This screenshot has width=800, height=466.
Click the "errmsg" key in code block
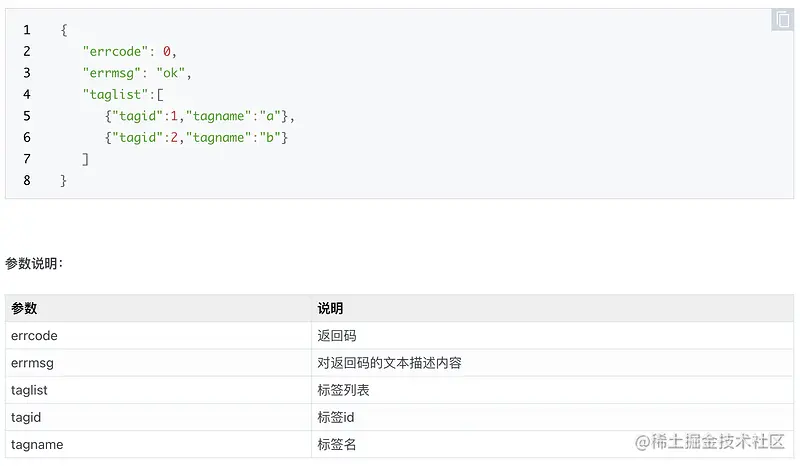pos(112,73)
